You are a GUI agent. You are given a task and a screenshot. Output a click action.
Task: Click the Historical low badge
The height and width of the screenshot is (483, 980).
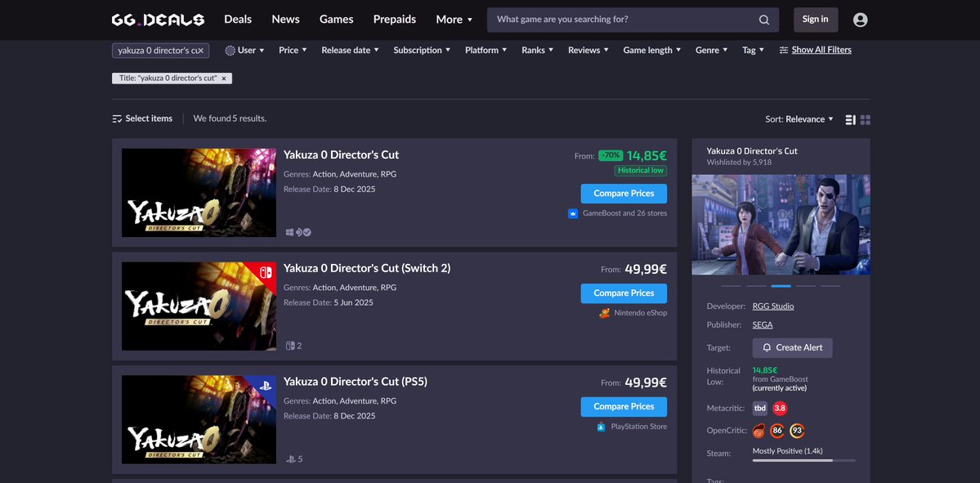pos(641,171)
